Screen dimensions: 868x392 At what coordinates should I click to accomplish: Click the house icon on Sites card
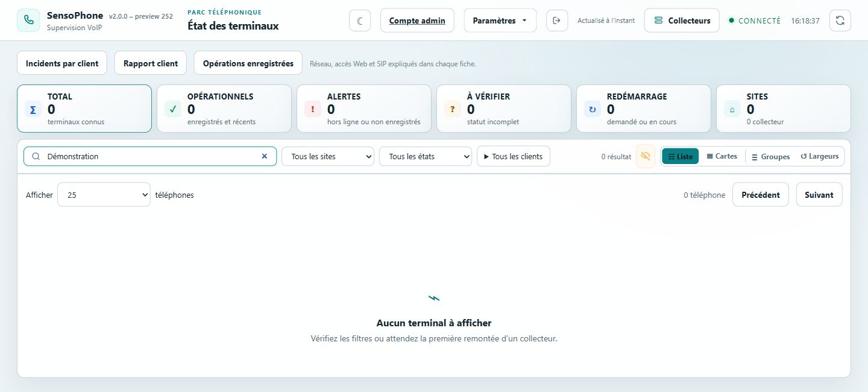pyautogui.click(x=732, y=109)
